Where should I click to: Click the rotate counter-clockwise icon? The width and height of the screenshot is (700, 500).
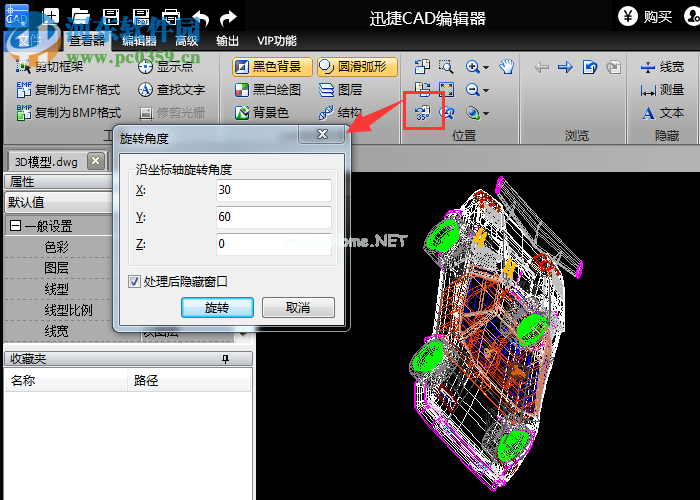point(422,67)
